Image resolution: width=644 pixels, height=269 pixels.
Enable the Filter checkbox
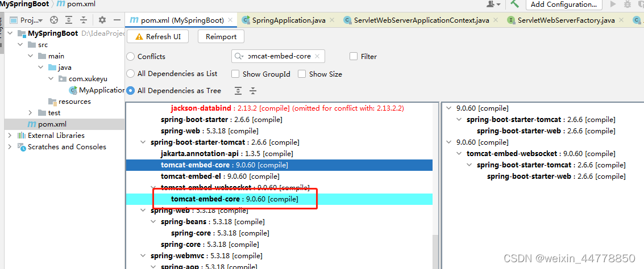(354, 57)
